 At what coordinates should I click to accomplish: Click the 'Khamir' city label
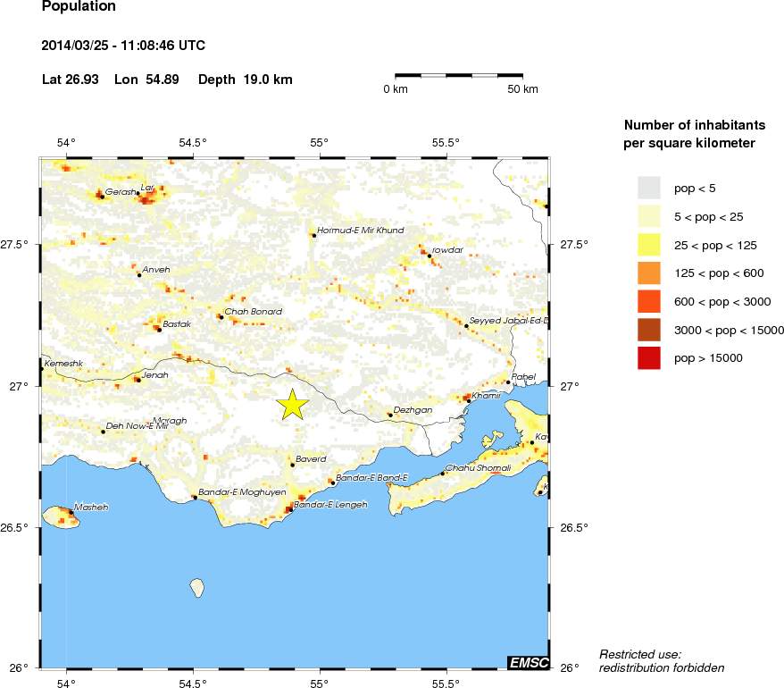[486, 396]
